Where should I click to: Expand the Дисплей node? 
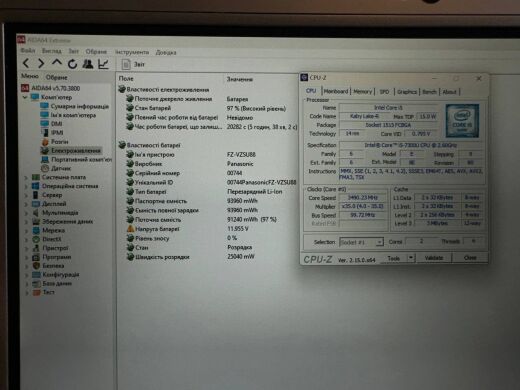tap(26, 204)
